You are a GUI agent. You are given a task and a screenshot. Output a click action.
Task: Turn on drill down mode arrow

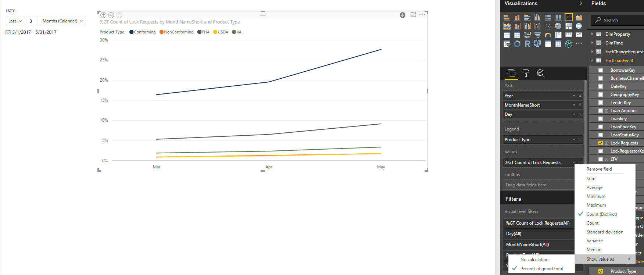coord(402,15)
